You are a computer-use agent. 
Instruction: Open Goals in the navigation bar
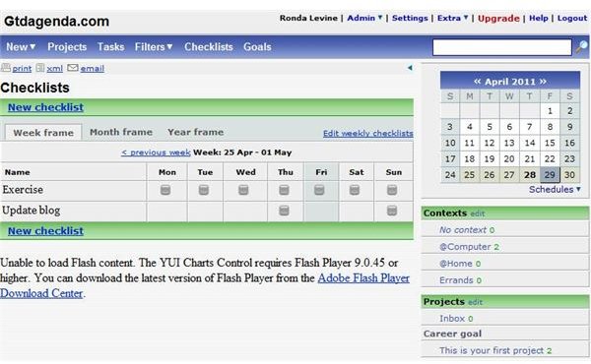coord(257,46)
